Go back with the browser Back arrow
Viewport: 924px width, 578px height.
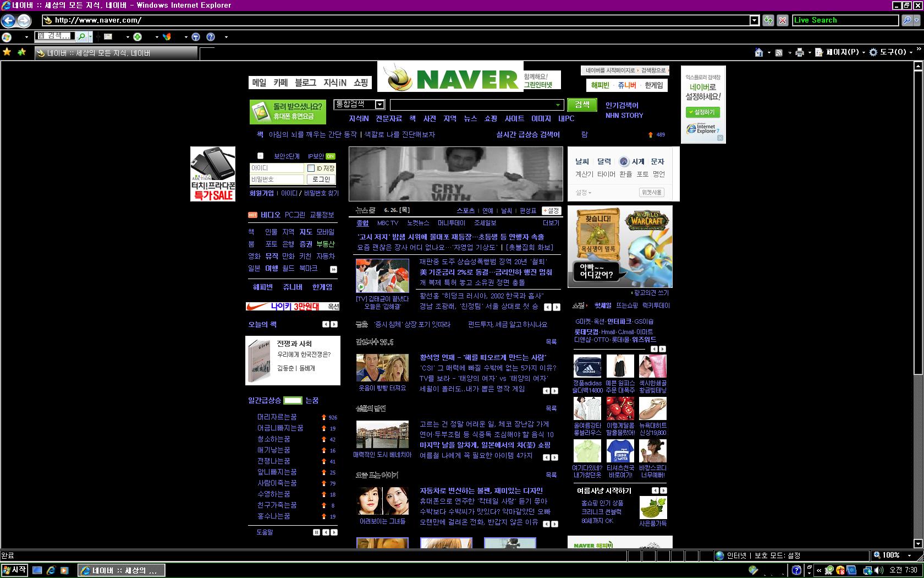[x=8, y=20]
